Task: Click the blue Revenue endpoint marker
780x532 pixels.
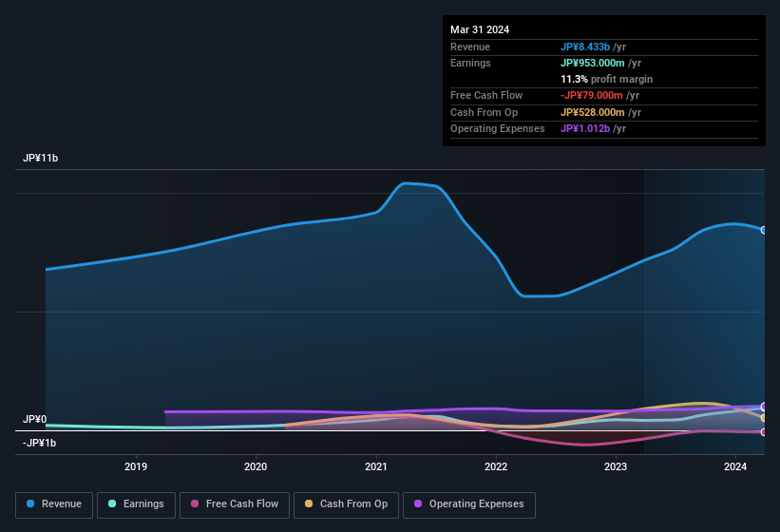Action: (x=764, y=230)
